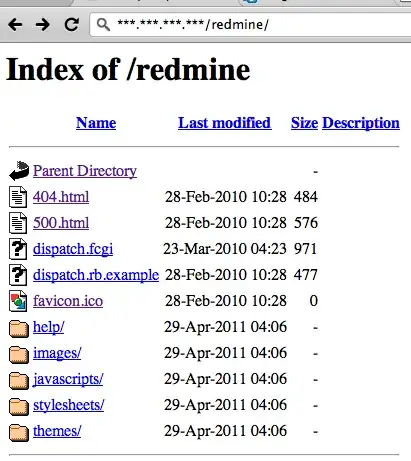Image resolution: width=411 pixels, height=461 pixels.
Task: Open the 404.html file link
Action: (61, 197)
